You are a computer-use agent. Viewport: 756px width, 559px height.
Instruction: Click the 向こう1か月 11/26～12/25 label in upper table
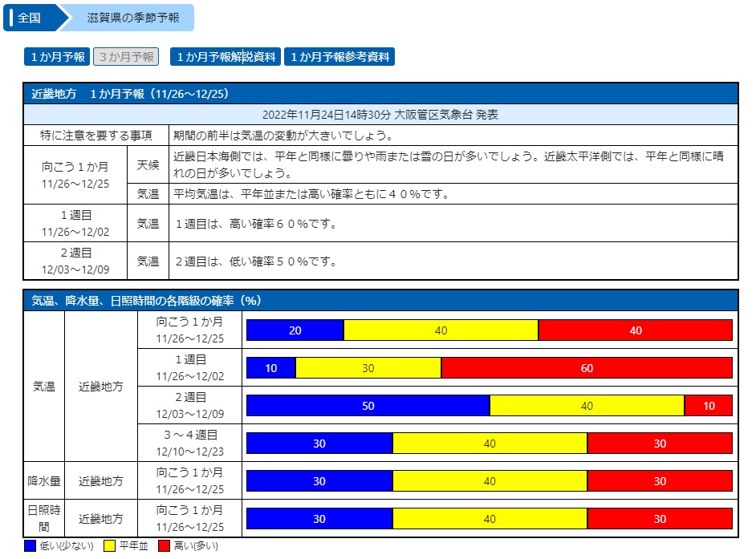pos(75,176)
